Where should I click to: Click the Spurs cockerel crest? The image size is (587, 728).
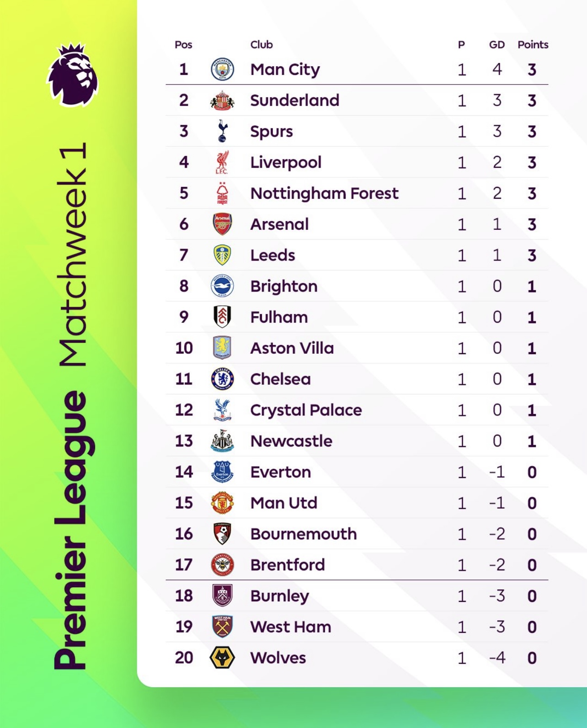pyautogui.click(x=222, y=131)
